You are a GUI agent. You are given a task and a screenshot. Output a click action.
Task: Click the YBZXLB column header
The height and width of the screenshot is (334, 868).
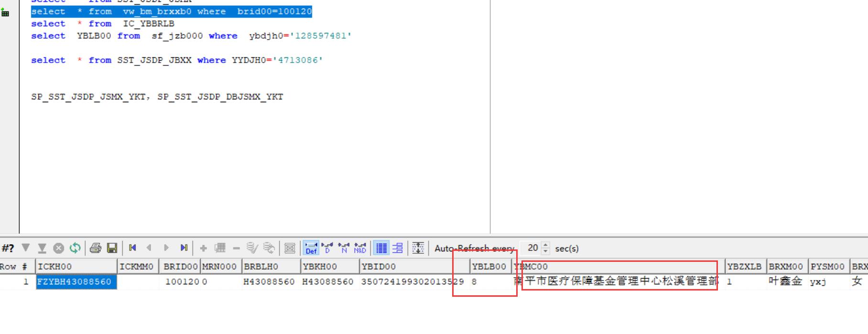(x=746, y=267)
